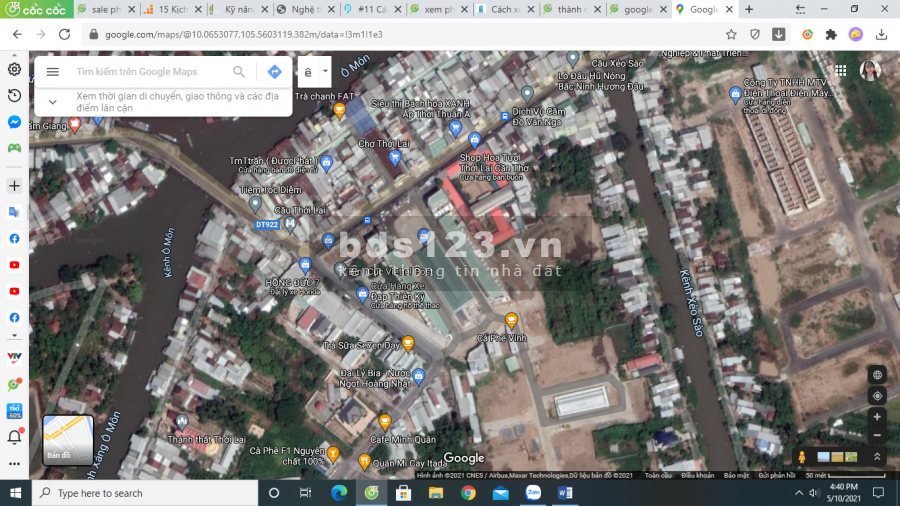Screen dimensions: 900x506
Task: Switch to the 'Cách x' browser tab
Action: [x=506, y=9]
